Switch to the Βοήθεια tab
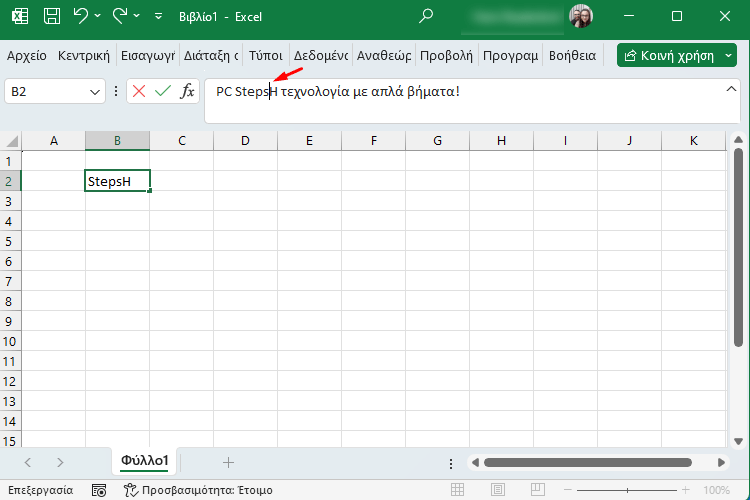The height and width of the screenshot is (500, 750). 573,56
